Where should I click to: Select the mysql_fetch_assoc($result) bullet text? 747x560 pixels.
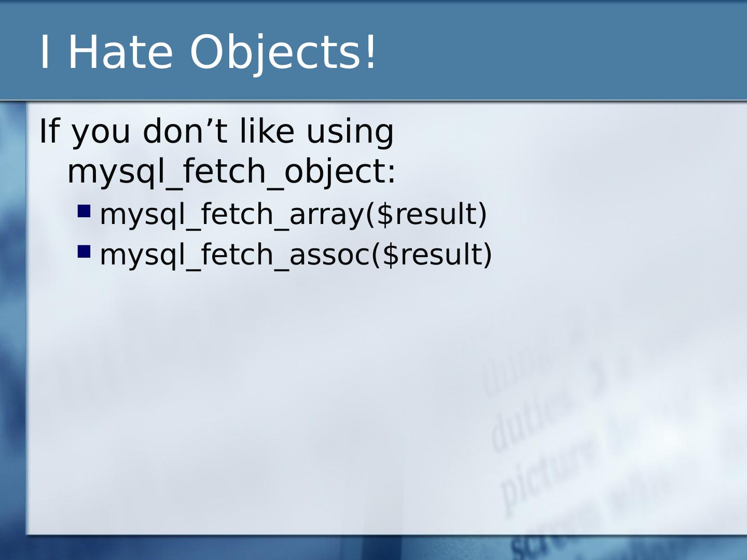[296, 255]
